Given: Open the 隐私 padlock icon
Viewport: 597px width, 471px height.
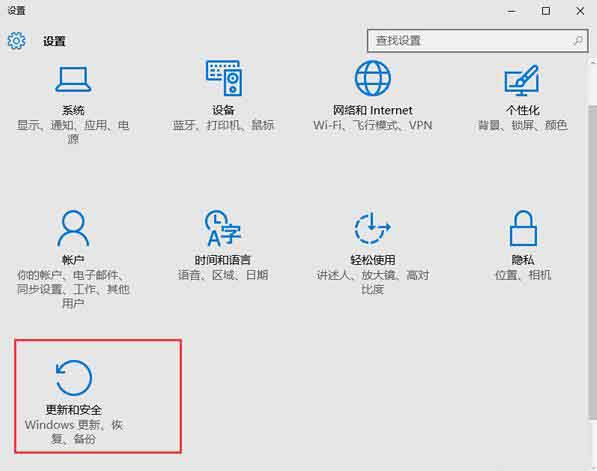Looking at the screenshot, I should point(523,228).
